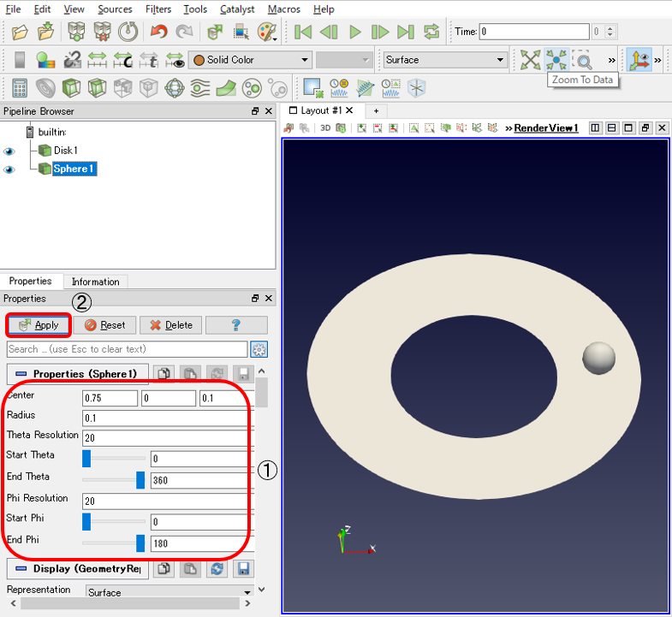Toggle visibility eye of Sphere1
The image size is (672, 617).
click(9, 169)
